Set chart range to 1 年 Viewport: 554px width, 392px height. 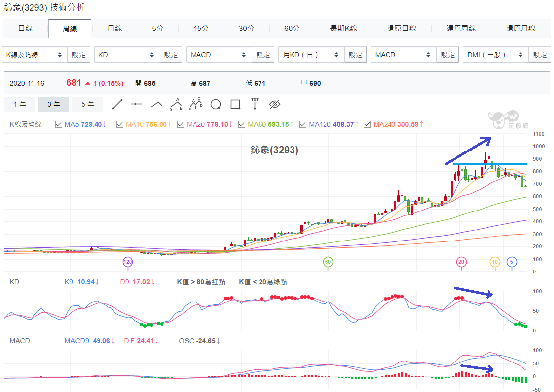(20, 104)
